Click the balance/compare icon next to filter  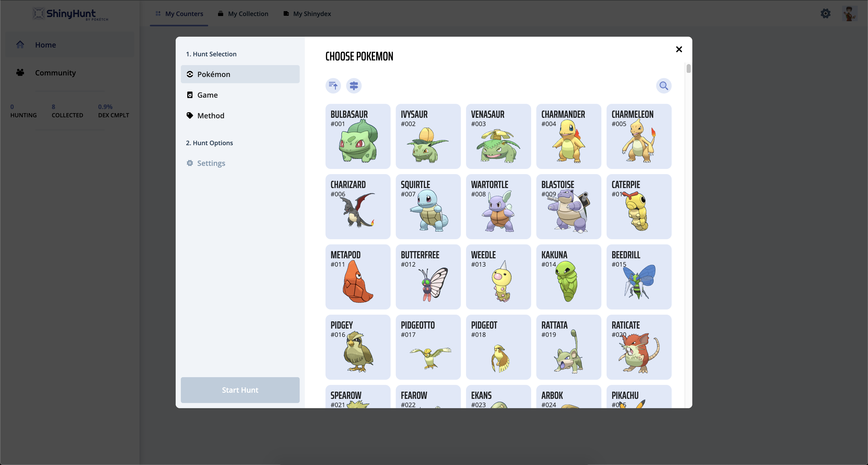tap(354, 86)
